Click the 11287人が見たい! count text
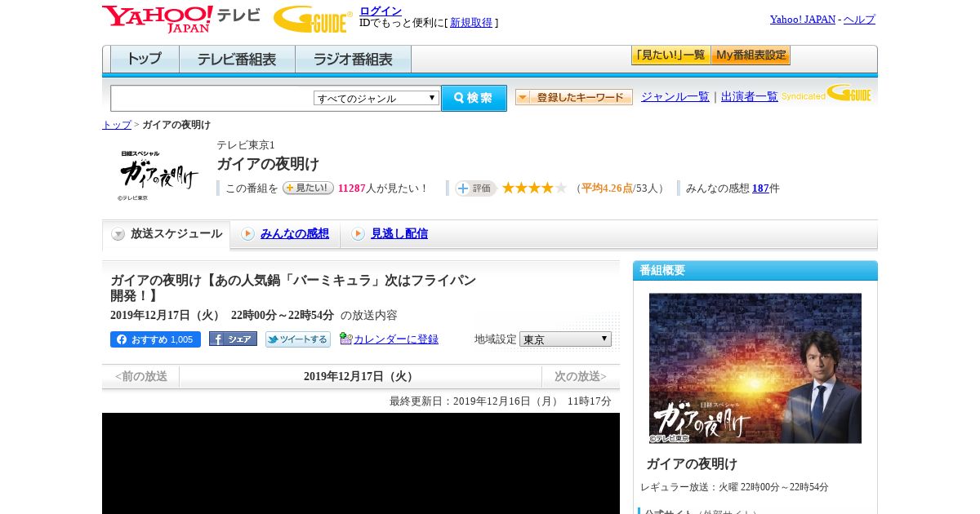 383,188
